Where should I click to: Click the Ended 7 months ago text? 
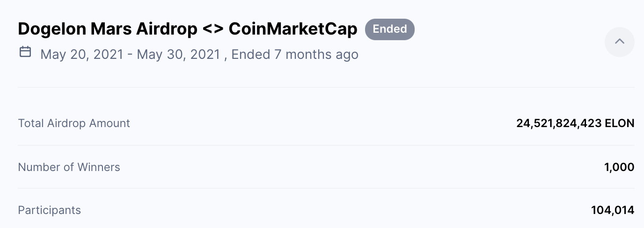click(295, 54)
